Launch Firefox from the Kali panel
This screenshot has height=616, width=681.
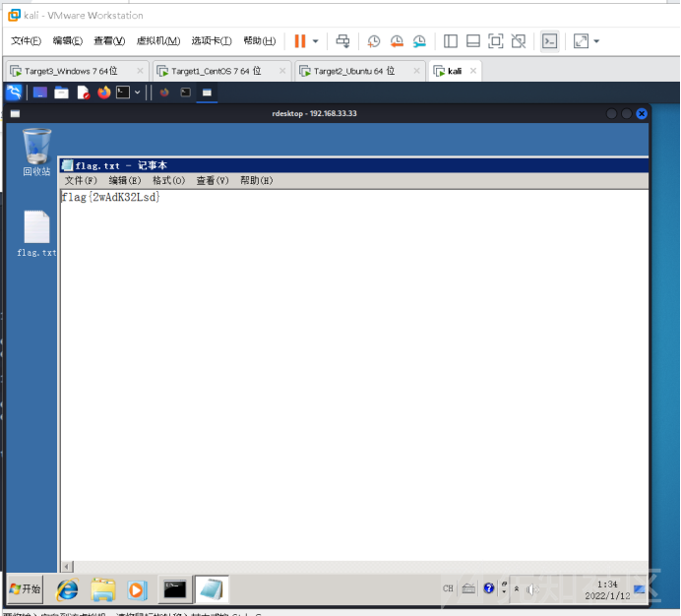[103, 92]
